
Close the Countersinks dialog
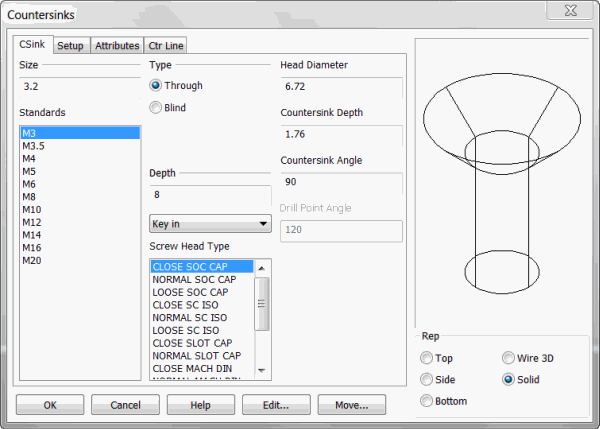coord(571,10)
